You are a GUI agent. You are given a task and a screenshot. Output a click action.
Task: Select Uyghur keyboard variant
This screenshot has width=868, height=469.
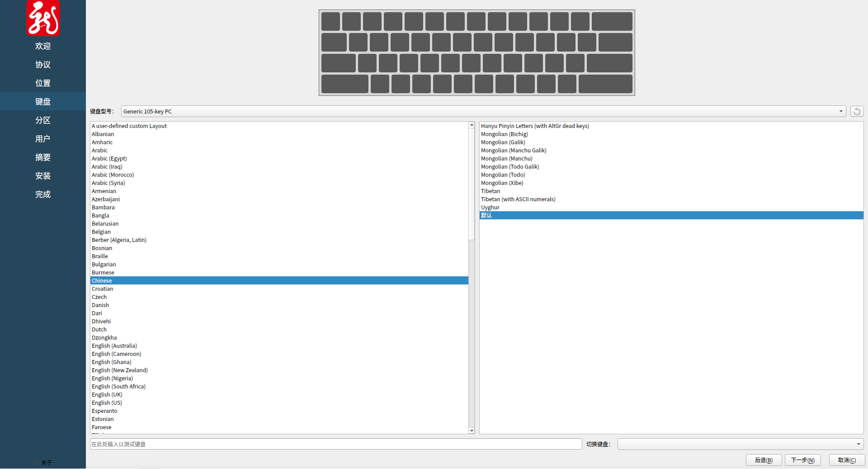[490, 208]
